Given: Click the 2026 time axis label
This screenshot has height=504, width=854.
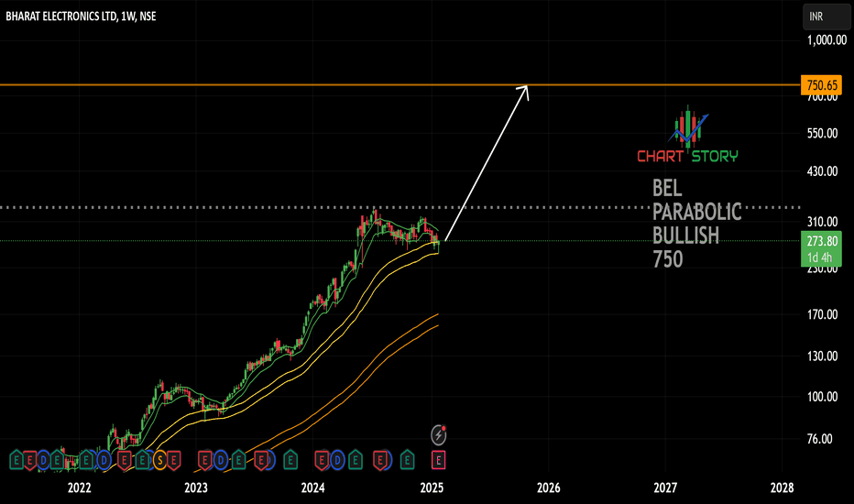Looking at the screenshot, I should pyautogui.click(x=548, y=488).
